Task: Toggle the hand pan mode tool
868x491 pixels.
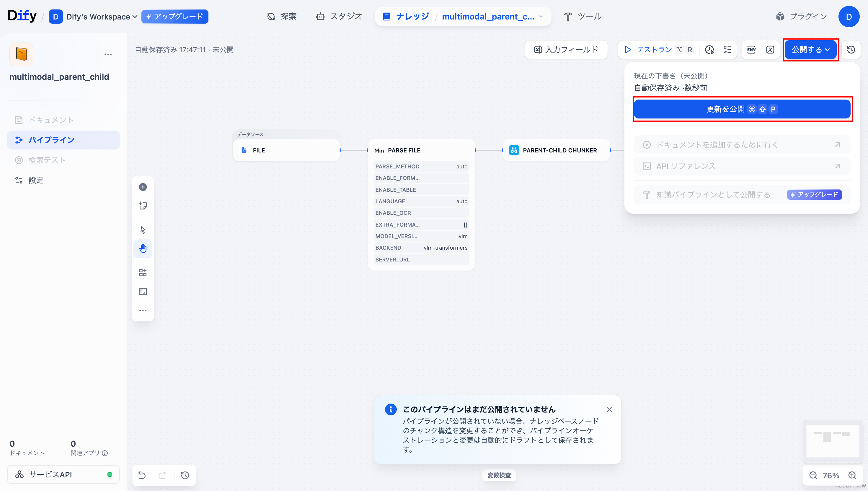Action: pos(143,249)
